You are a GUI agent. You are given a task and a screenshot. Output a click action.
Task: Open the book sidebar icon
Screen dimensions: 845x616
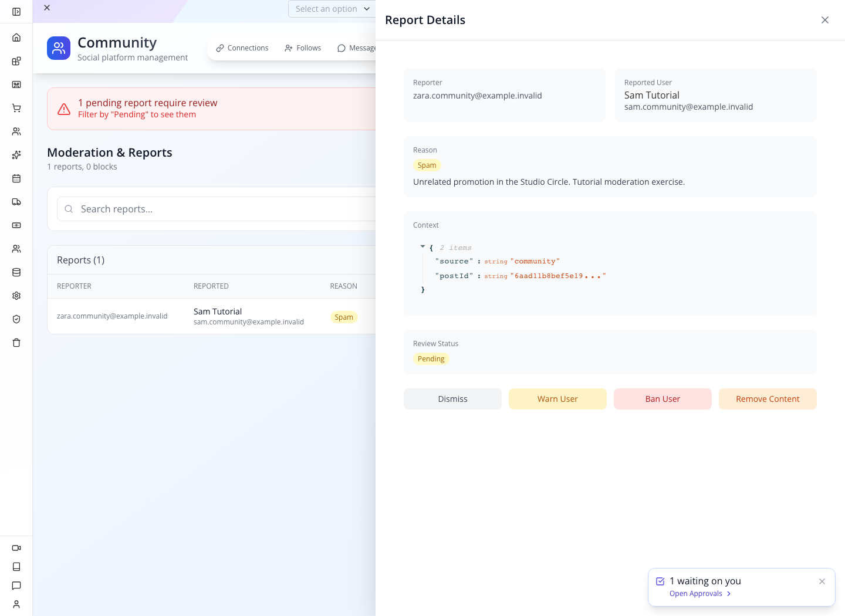coord(16,567)
